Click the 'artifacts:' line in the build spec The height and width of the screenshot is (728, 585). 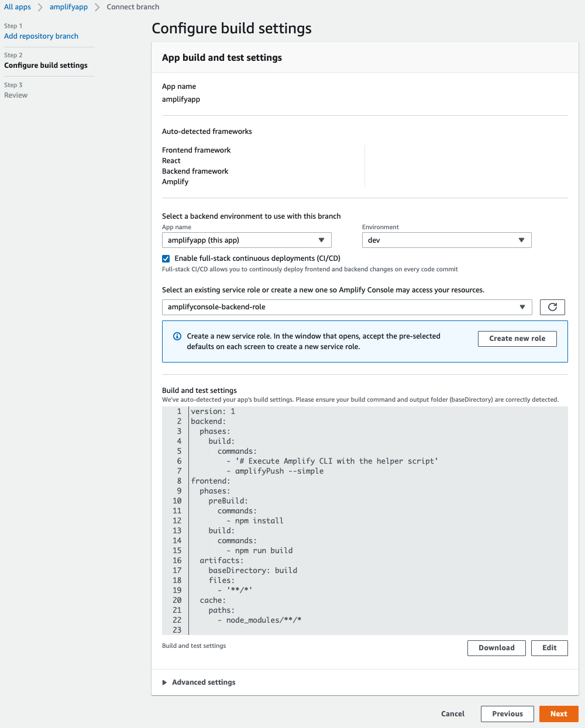[x=222, y=561]
